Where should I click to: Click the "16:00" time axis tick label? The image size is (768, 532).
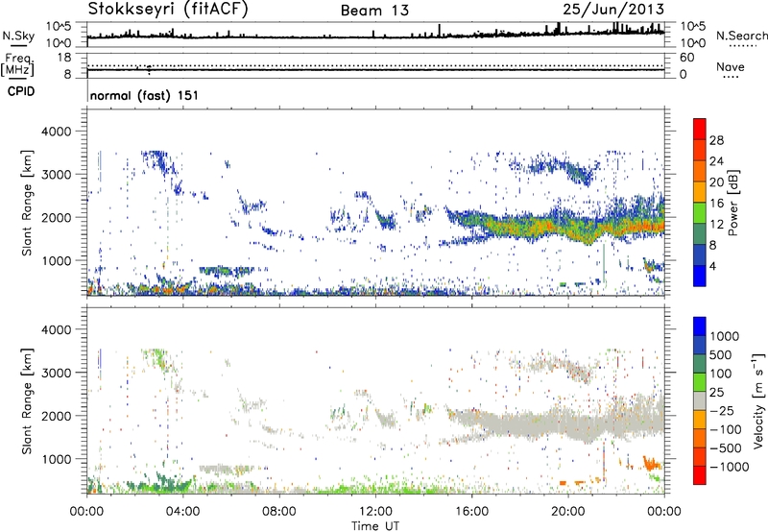pyautogui.click(x=471, y=512)
